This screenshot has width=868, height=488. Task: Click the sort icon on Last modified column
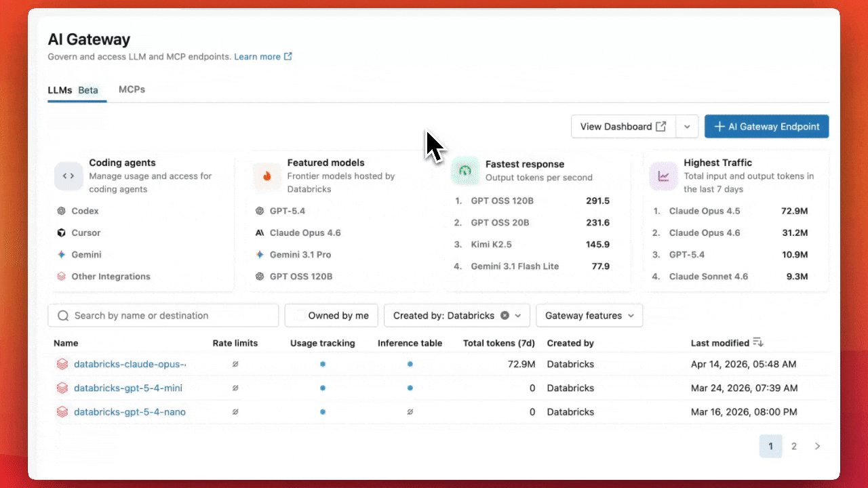758,342
